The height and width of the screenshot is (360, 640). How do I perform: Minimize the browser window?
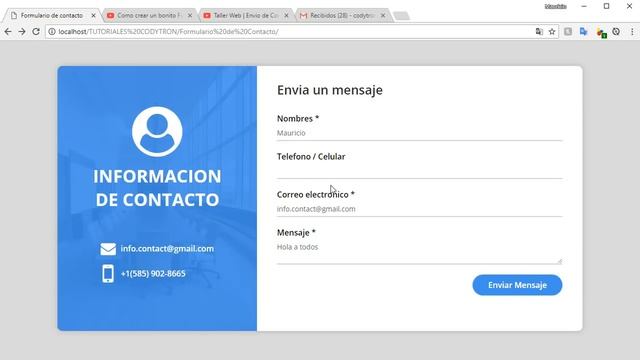[584, 6]
